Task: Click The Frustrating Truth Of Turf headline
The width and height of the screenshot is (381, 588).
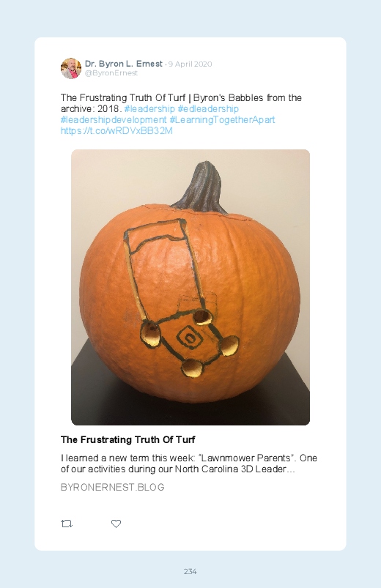Action: click(x=128, y=439)
